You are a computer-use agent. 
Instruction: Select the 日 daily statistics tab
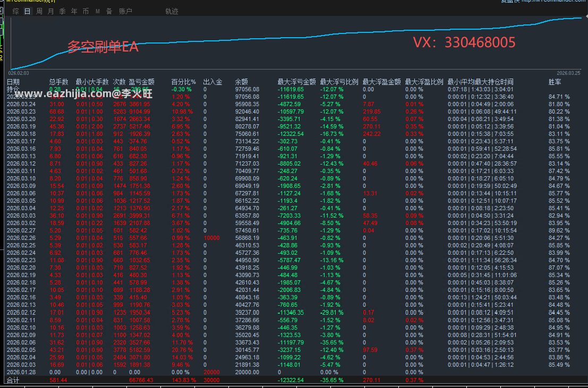(x=28, y=11)
